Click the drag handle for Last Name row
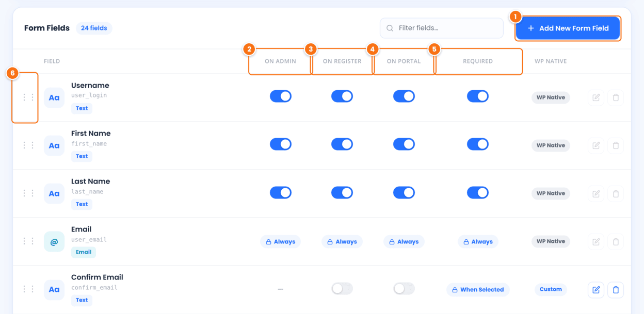 click(x=28, y=193)
